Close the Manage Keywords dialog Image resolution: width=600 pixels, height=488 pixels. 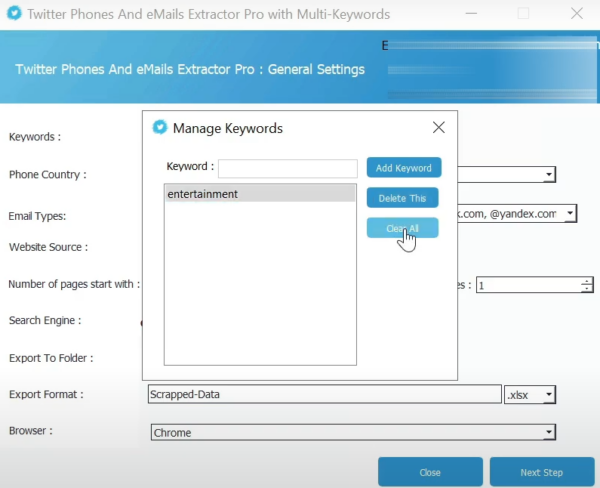(438, 128)
